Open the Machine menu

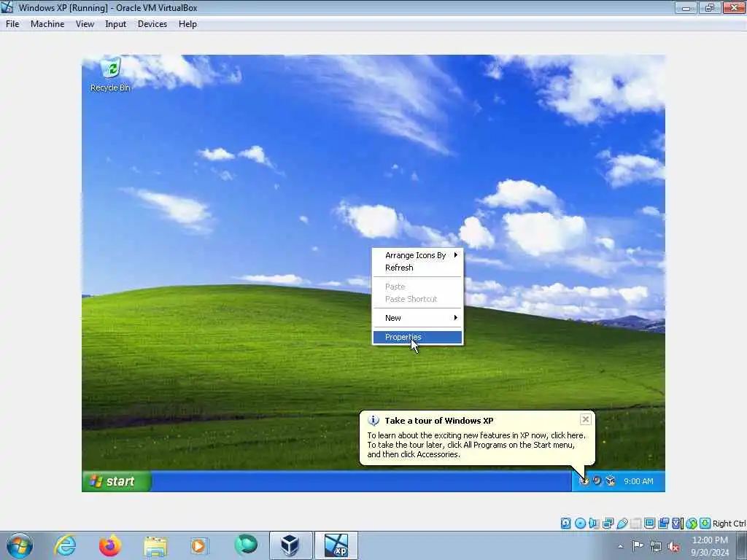click(x=47, y=24)
